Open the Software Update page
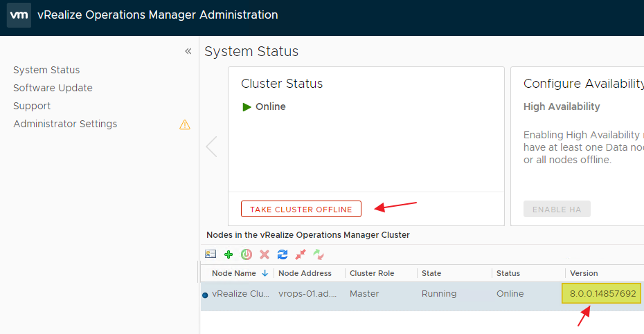This screenshot has height=334, width=644. point(53,88)
